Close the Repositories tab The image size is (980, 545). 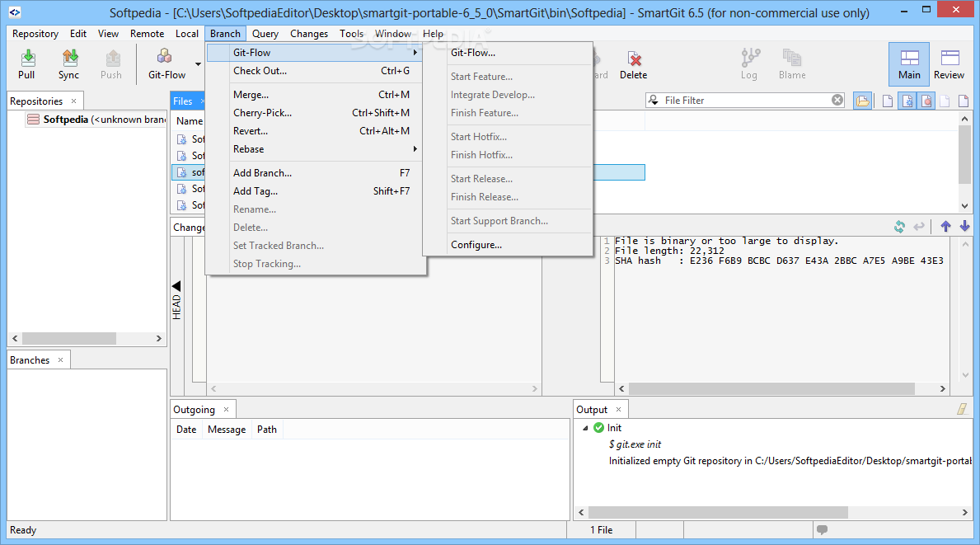[x=73, y=101]
